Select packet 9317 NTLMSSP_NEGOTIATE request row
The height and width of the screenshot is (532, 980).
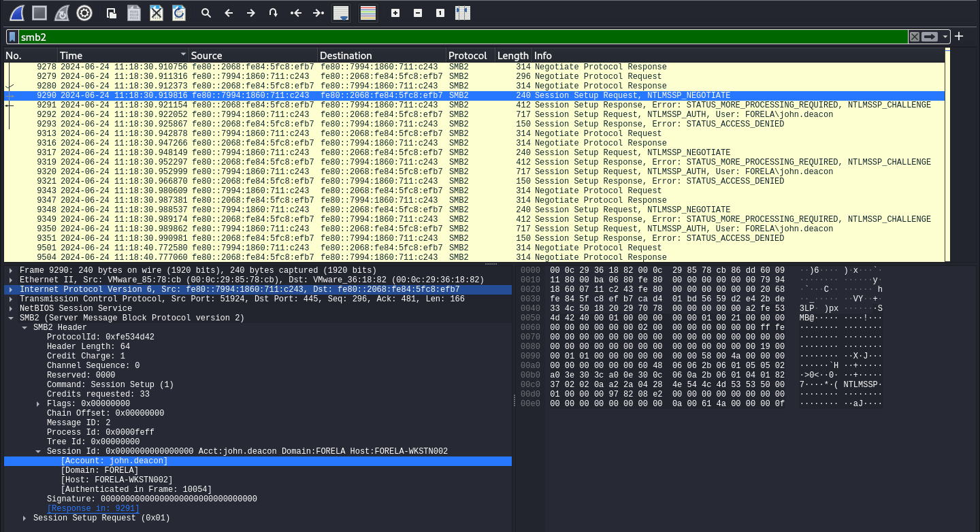474,153
